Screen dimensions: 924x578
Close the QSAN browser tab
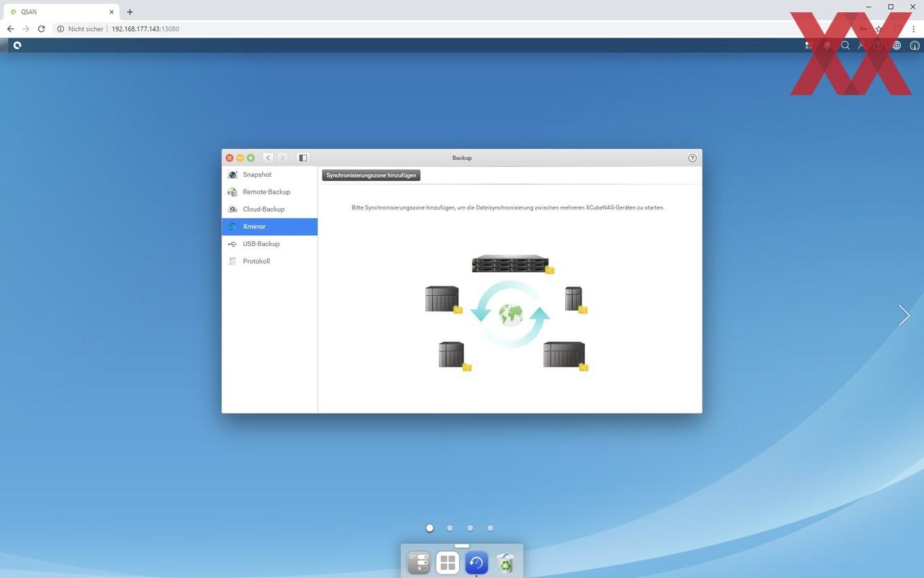(x=111, y=12)
